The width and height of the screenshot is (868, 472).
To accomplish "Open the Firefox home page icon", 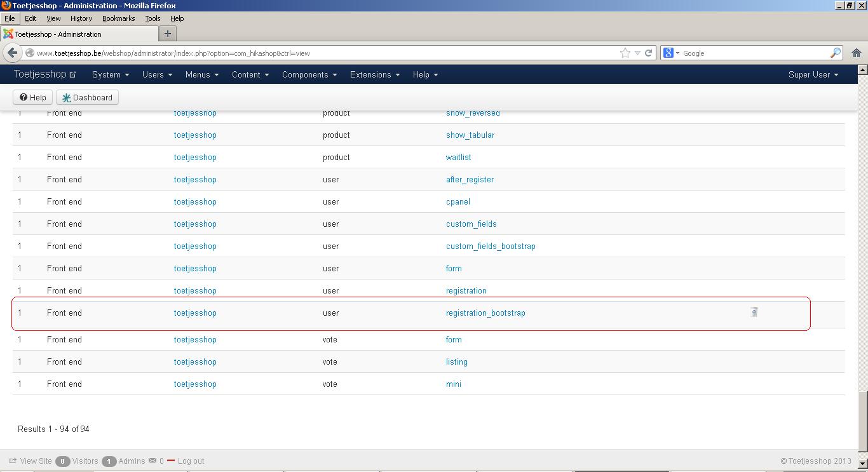I will click(856, 53).
